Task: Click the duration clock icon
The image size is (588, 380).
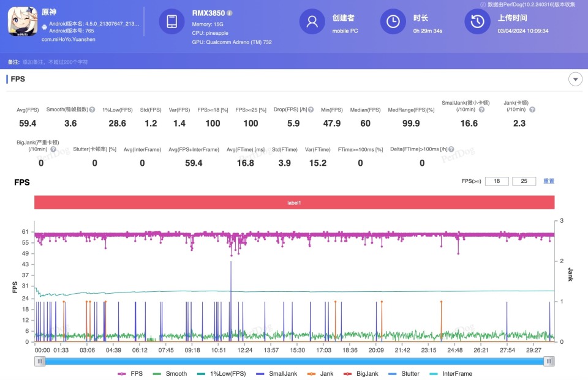Action: pos(393,22)
